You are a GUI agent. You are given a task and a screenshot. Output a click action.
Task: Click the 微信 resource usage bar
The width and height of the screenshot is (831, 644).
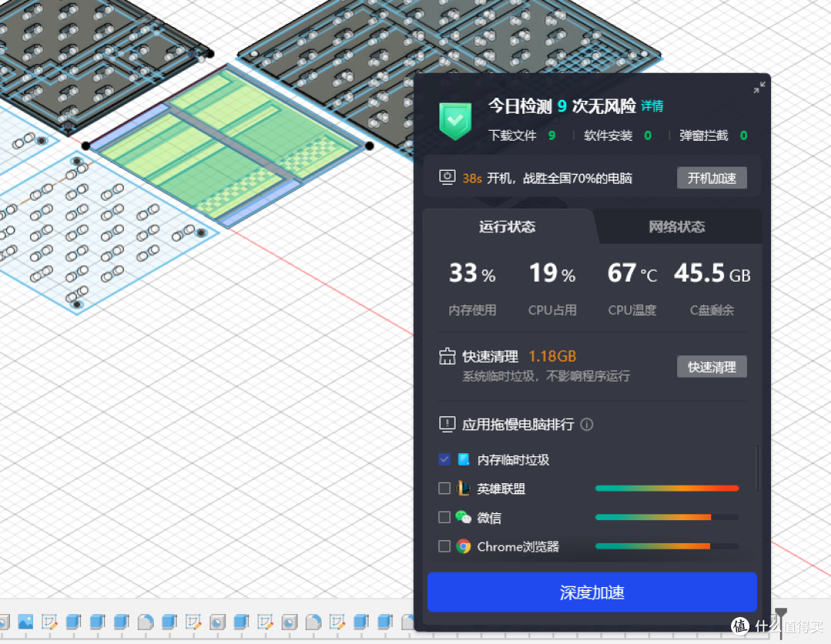pyautogui.click(x=666, y=517)
